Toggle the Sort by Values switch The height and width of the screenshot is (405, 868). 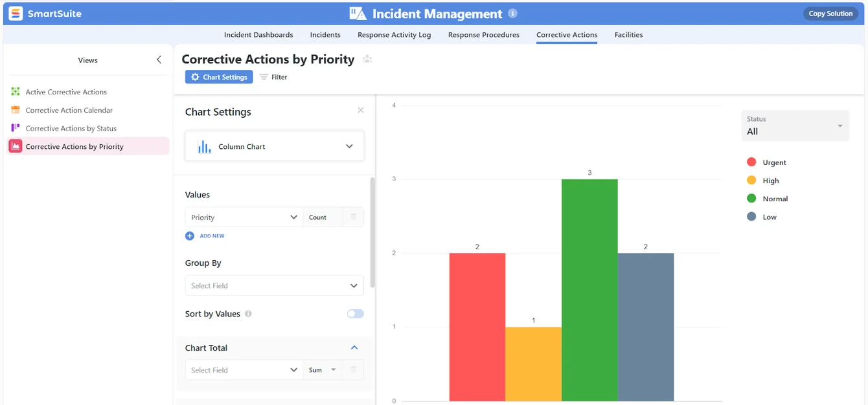coord(356,314)
